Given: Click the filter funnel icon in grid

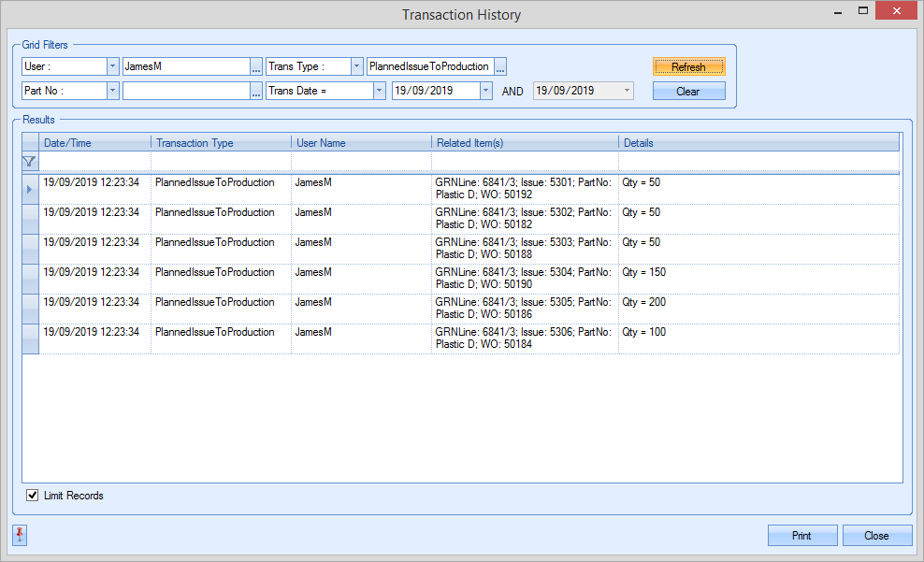Looking at the screenshot, I should click(x=29, y=161).
